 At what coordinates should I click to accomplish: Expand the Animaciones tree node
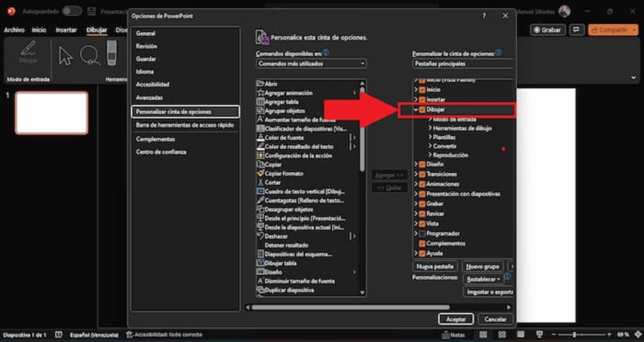[416, 184]
